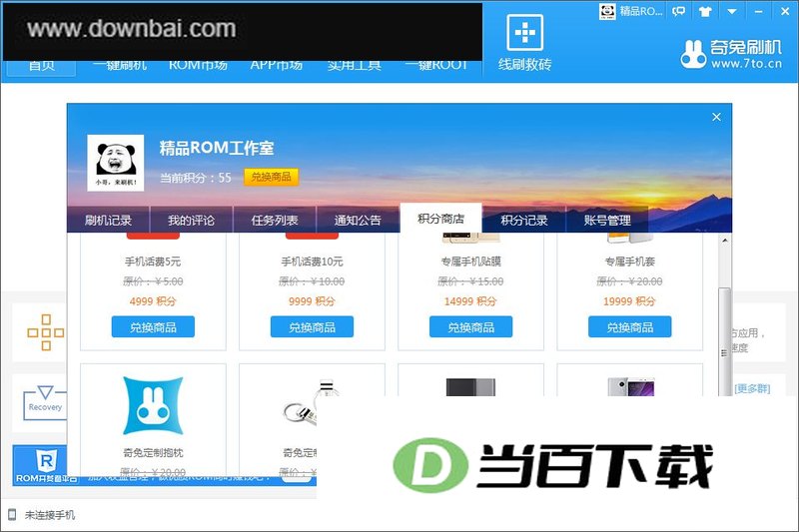
Task: Redeem the 专属手机贴膜 item
Action: point(470,326)
